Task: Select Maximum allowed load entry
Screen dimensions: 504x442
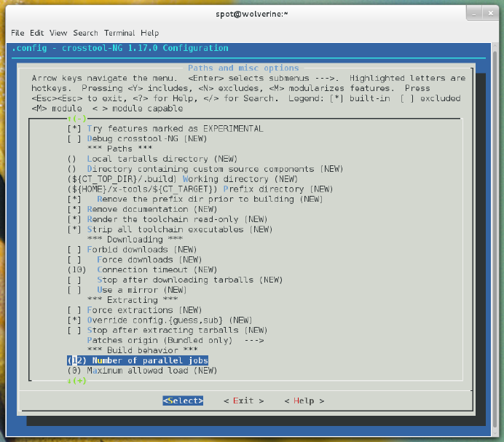Action: pos(143,371)
